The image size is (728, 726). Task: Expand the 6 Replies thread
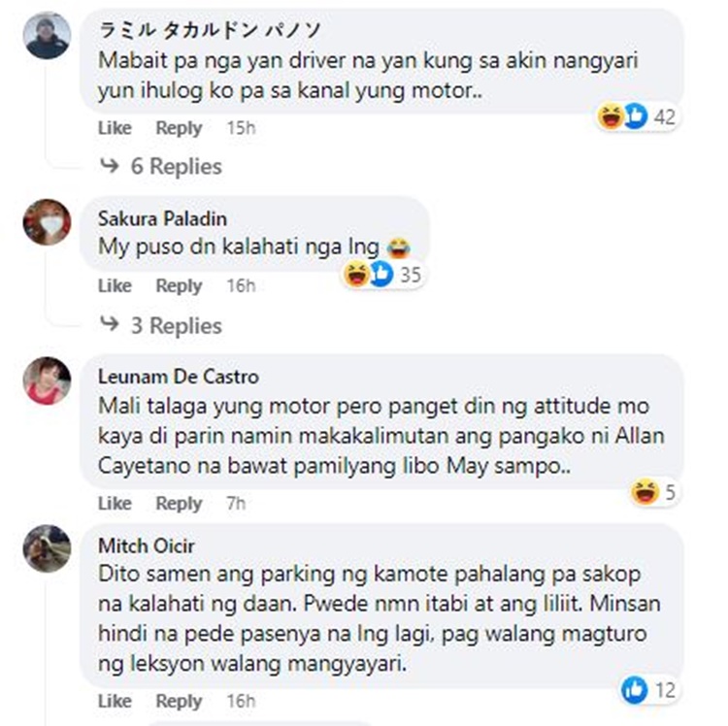[x=177, y=166]
